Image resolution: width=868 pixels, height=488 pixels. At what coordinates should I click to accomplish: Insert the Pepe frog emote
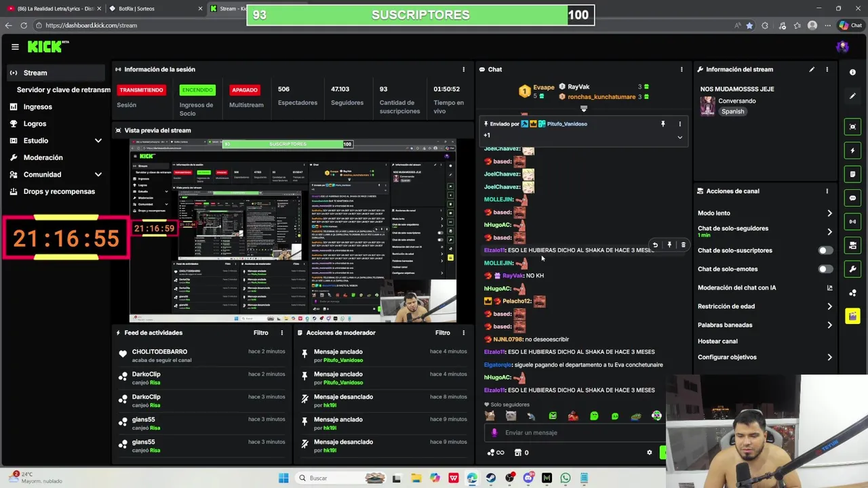pyautogui.click(x=635, y=416)
